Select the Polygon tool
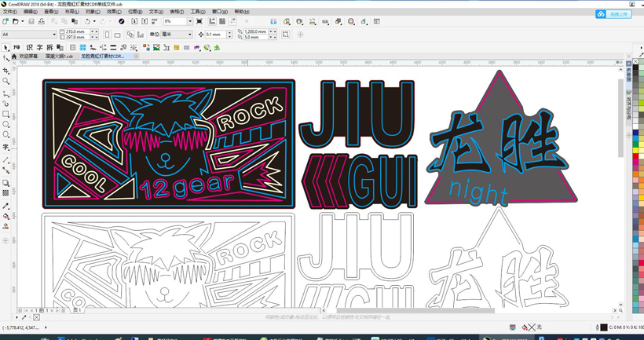 tap(5, 134)
